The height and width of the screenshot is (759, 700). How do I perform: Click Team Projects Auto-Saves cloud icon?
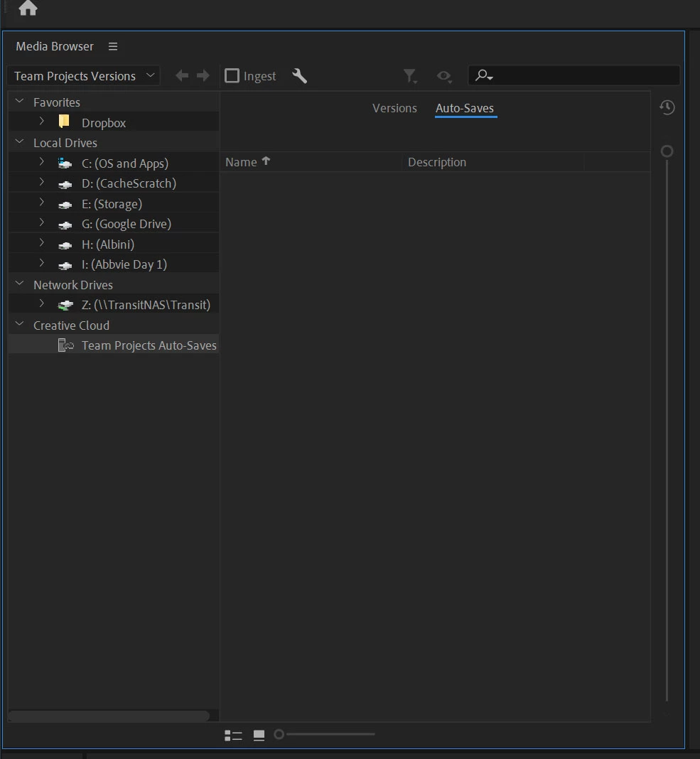point(66,345)
